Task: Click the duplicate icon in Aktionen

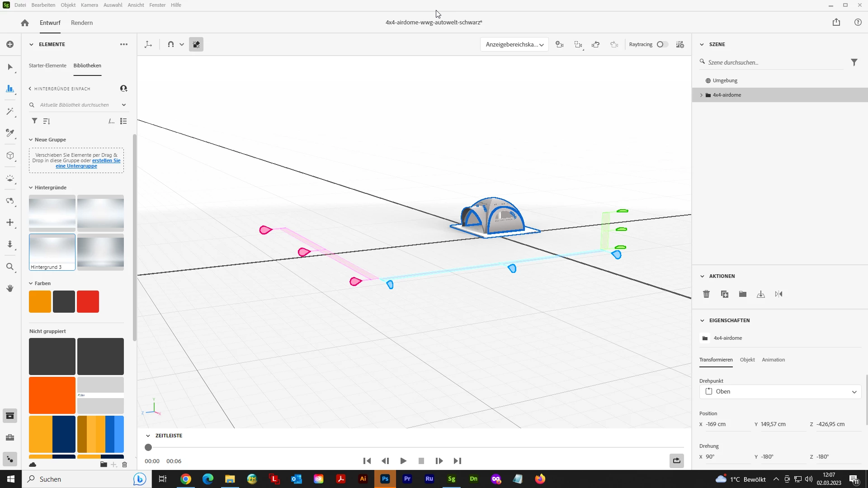Action: [724, 294]
